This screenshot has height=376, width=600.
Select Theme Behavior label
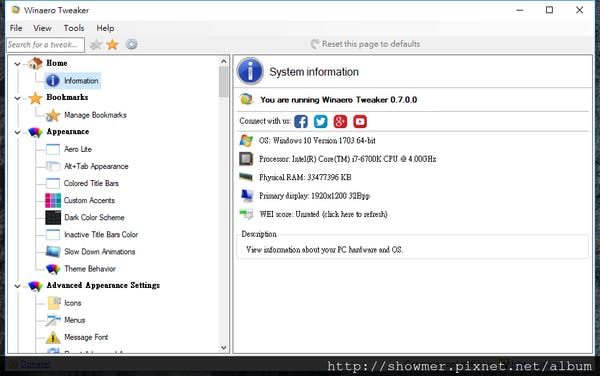[90, 269]
